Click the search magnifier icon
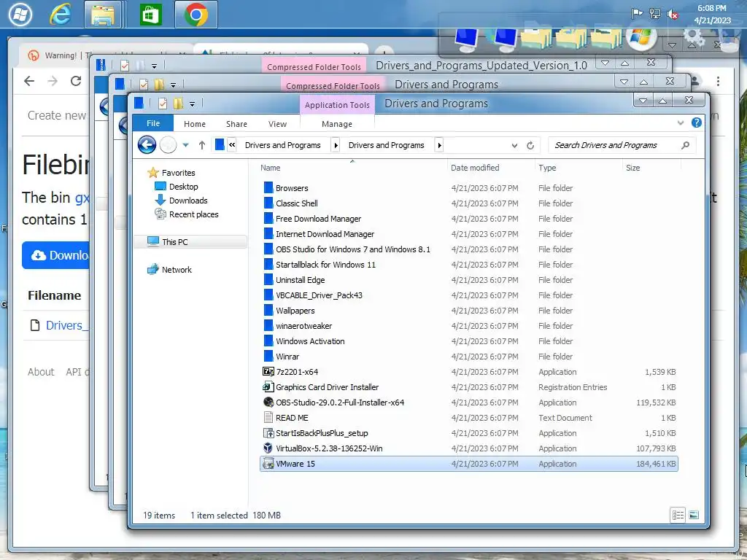This screenshot has width=747, height=560. [685, 145]
